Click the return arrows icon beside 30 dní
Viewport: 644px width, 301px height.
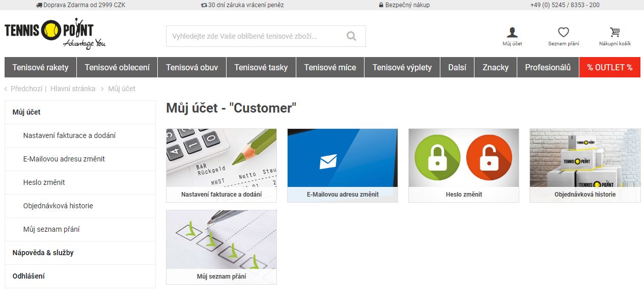click(204, 5)
